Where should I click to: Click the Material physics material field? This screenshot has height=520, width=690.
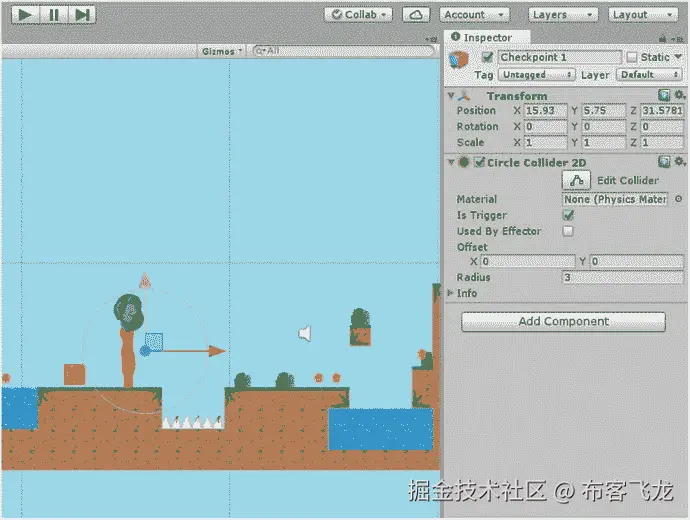(x=615, y=199)
